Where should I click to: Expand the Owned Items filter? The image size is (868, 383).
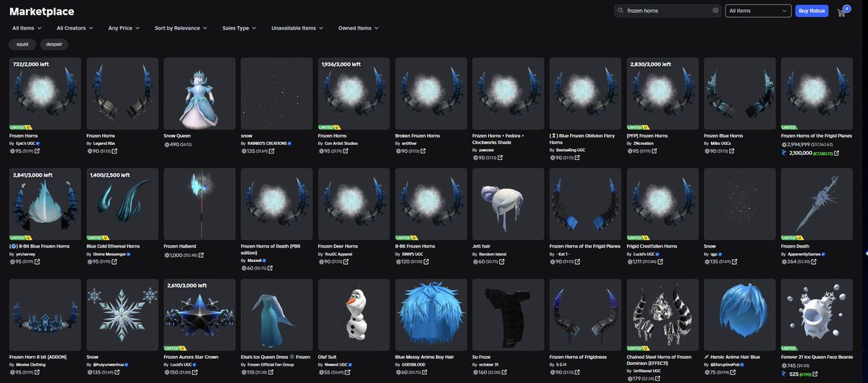(359, 28)
